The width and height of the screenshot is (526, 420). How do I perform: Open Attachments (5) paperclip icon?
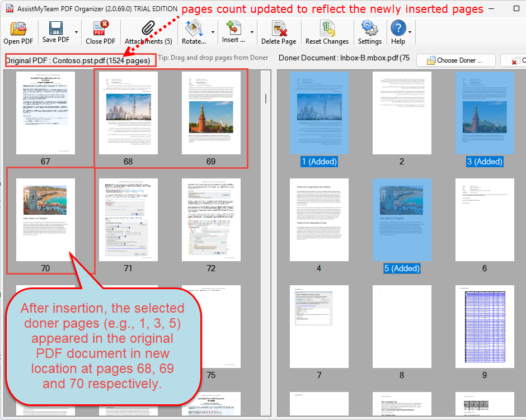[x=148, y=28]
